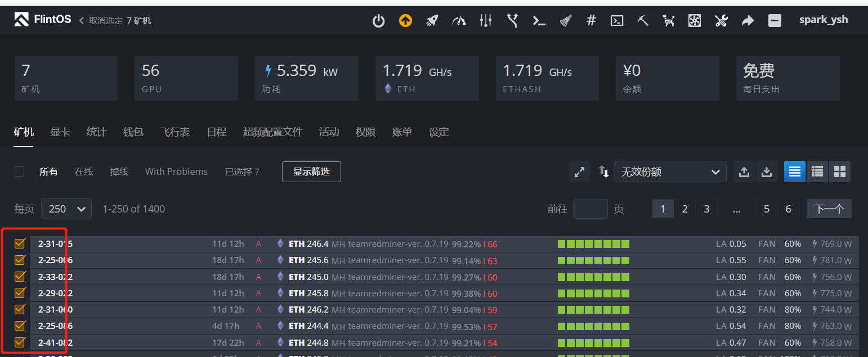Image resolution: width=868 pixels, height=357 pixels.
Task: Click the broom cleanup icon
Action: pos(565,20)
